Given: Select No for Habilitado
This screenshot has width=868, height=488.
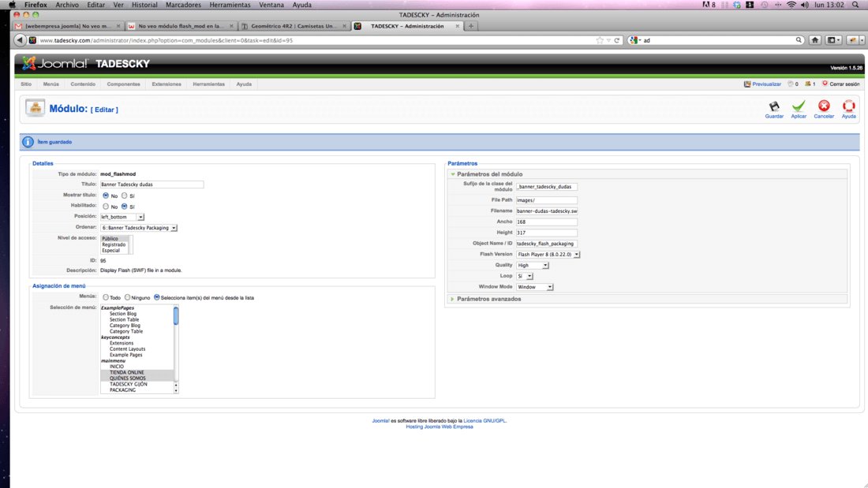Looking at the screenshot, I should (x=106, y=207).
